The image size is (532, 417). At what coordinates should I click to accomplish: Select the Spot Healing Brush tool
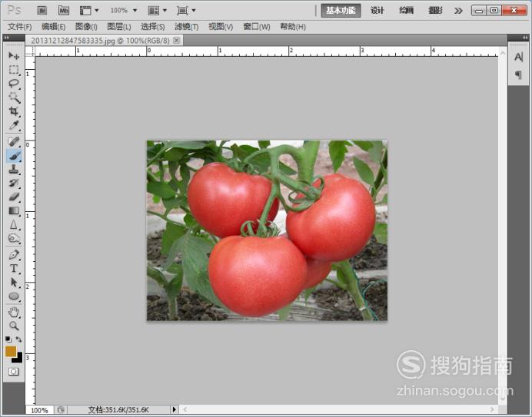[x=14, y=141]
